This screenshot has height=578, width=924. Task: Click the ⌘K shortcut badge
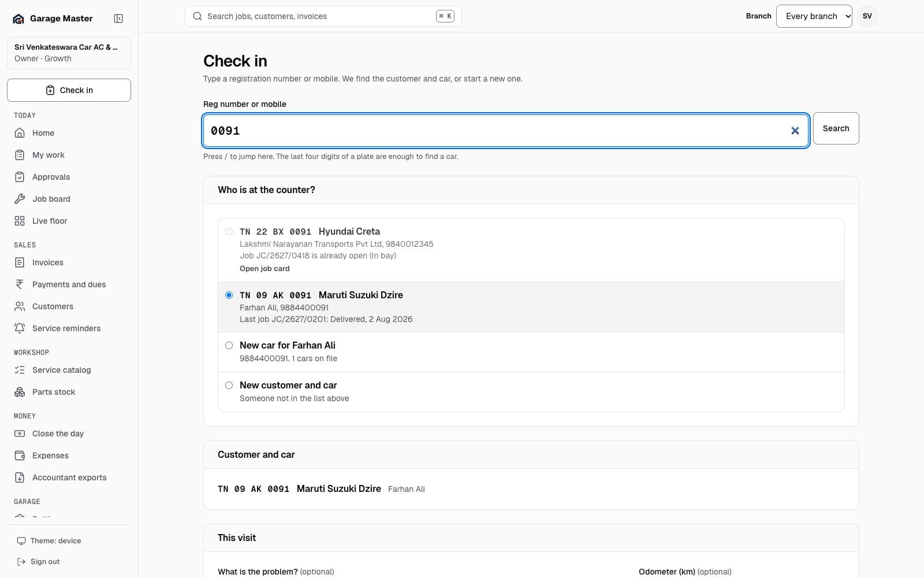coord(445,16)
